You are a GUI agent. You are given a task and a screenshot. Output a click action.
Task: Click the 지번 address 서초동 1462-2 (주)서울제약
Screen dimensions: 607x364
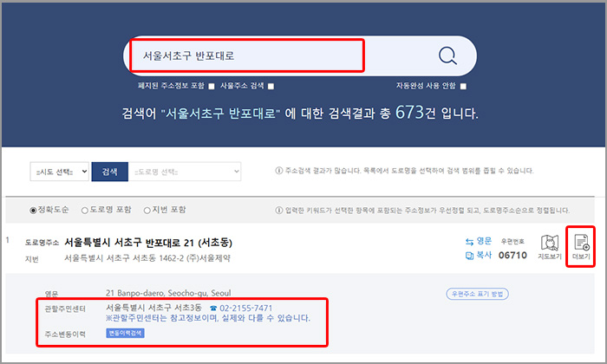coord(147,258)
